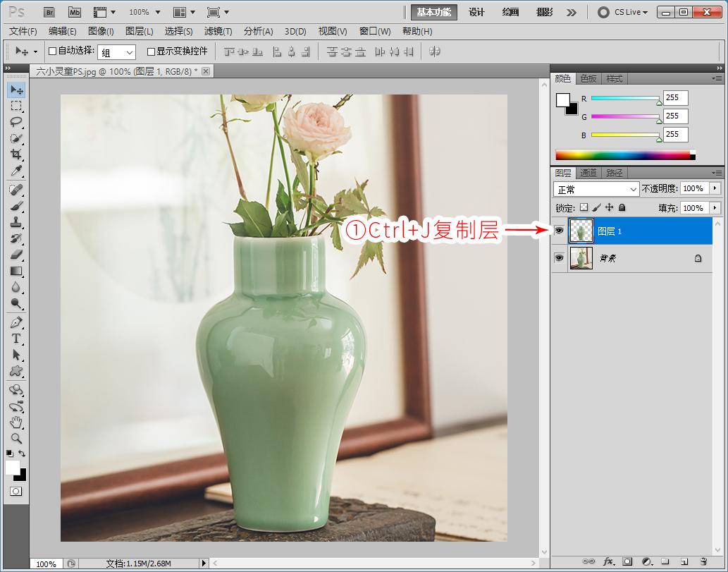This screenshot has width=728, height=572.
Task: Select the Hand tool
Action: [x=16, y=422]
